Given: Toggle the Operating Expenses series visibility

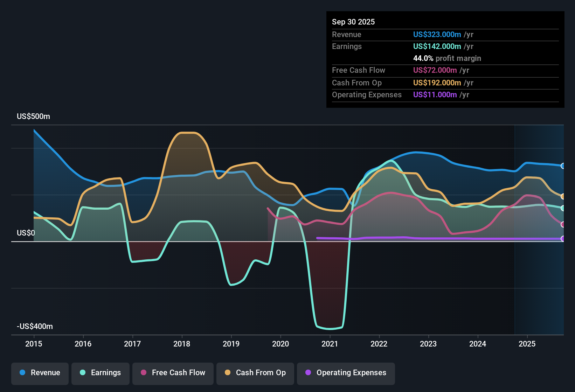Looking at the screenshot, I should click(x=346, y=373).
